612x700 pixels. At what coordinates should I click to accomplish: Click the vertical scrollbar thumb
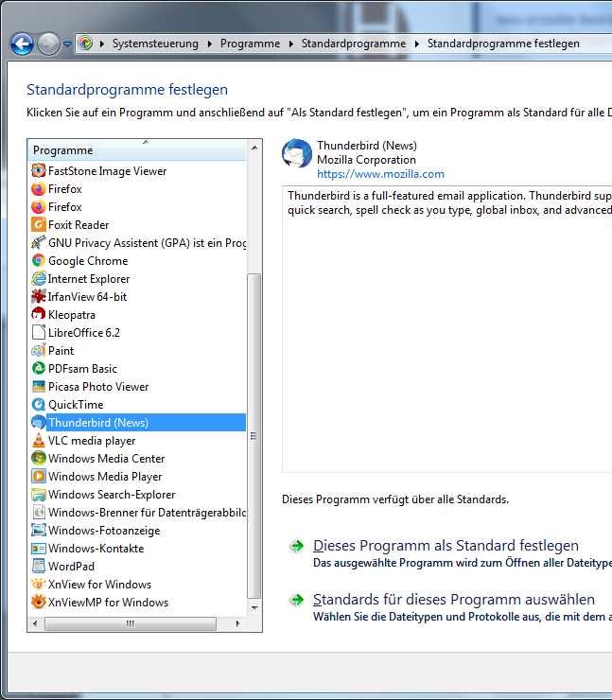tap(254, 436)
